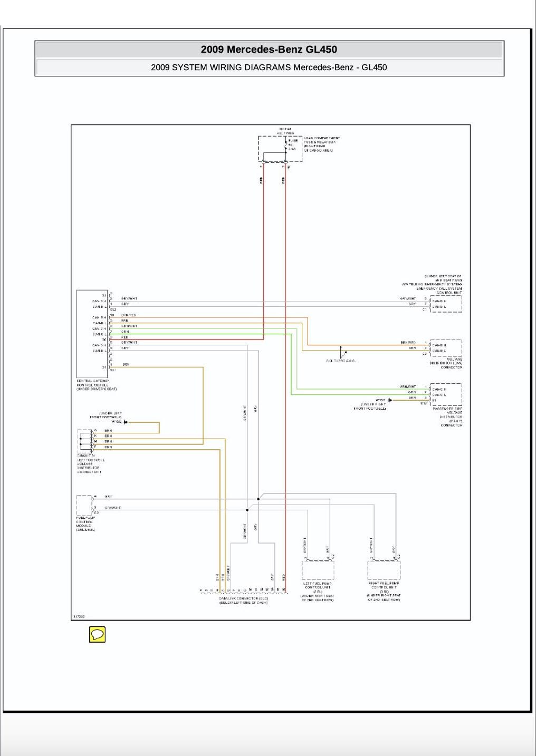Click the W15/2 ground symbol
Image resolution: width=536 pixels, height=756 pixels.
125,422
